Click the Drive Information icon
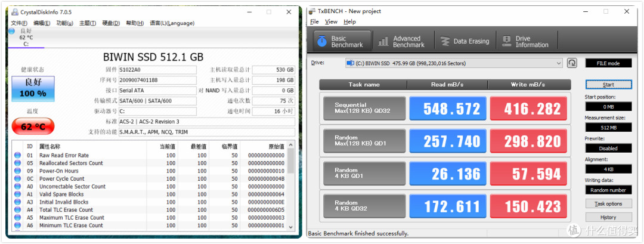644x244 pixels. [506, 42]
